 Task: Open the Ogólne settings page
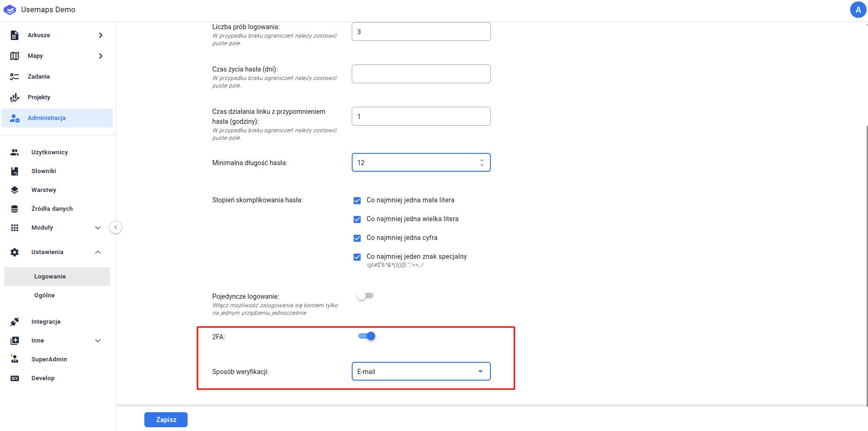click(45, 295)
